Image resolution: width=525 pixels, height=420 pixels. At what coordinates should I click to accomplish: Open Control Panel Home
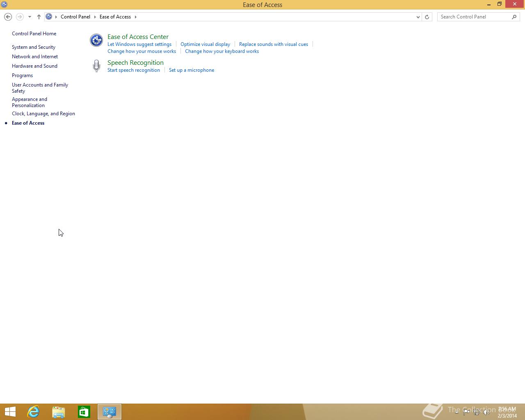pos(34,34)
